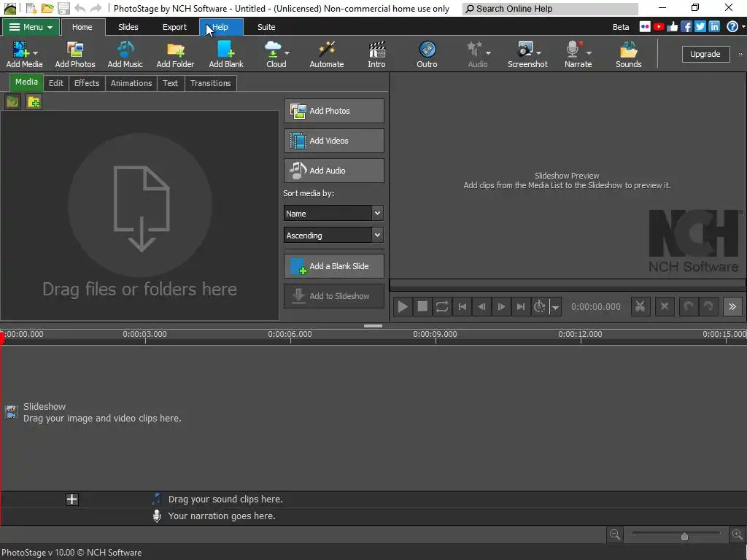
Task: Click the zoom out magnifier on timeline
Action: click(x=615, y=534)
